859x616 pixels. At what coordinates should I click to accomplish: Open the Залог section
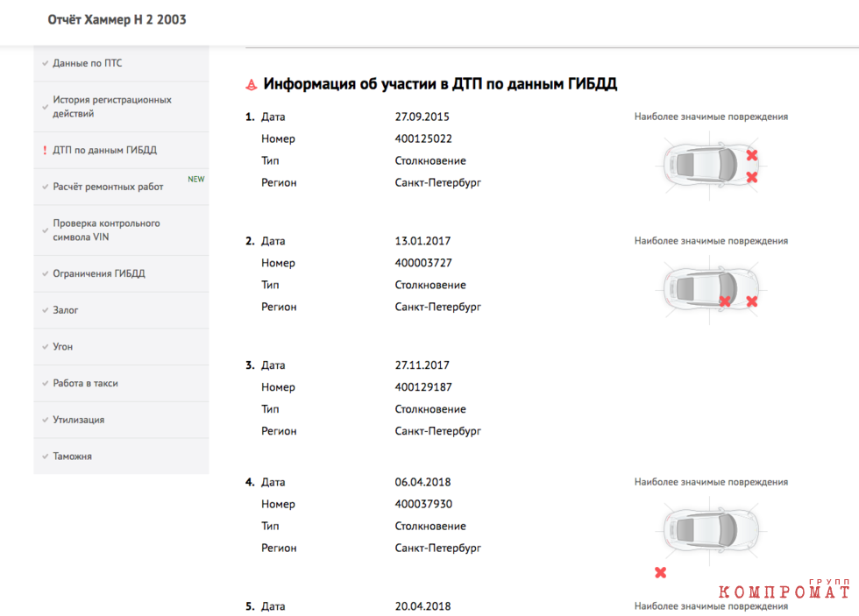121,310
